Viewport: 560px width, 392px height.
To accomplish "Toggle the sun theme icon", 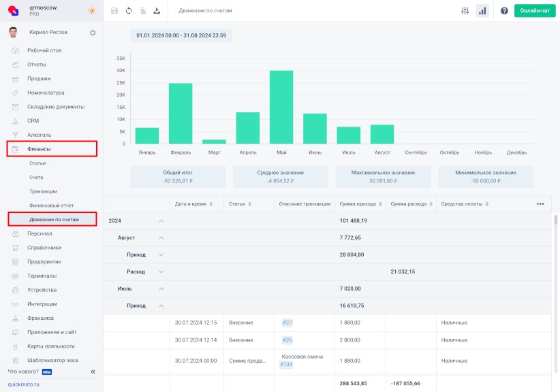I will 92,11.
